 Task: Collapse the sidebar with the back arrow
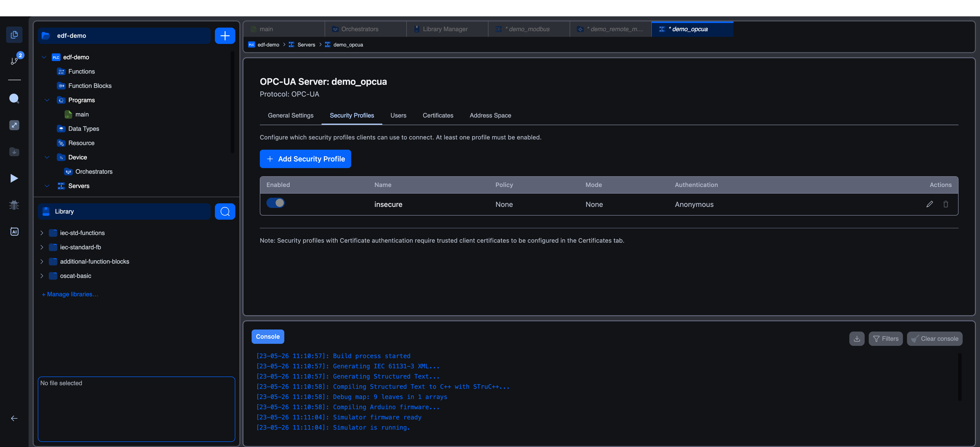tap(14, 418)
